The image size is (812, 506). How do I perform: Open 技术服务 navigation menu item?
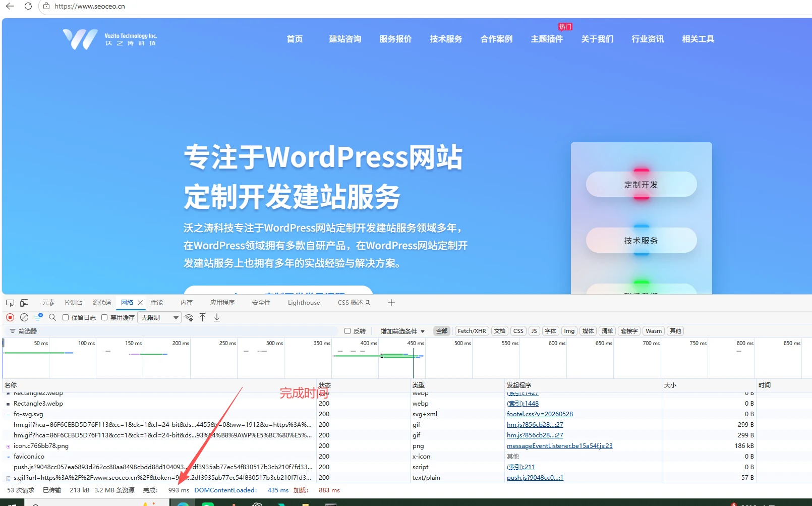point(446,39)
